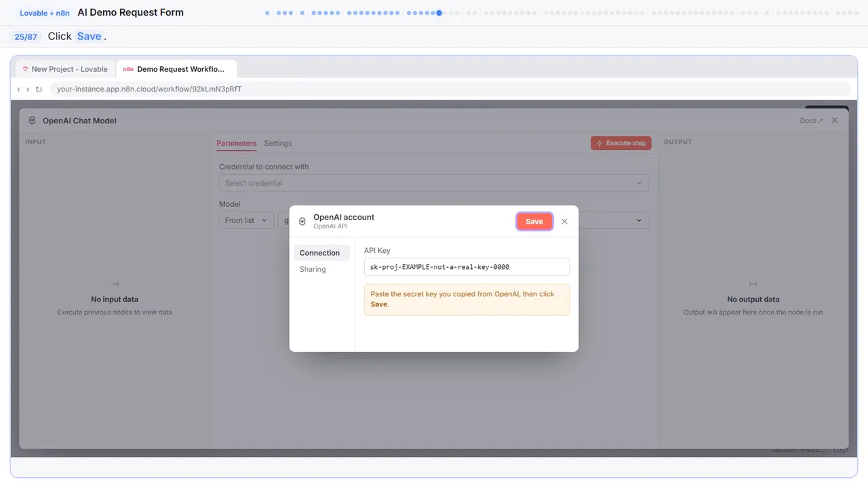Screen dimensions: 868x488
Task: Click the browser reload icon
Action: click(39, 89)
